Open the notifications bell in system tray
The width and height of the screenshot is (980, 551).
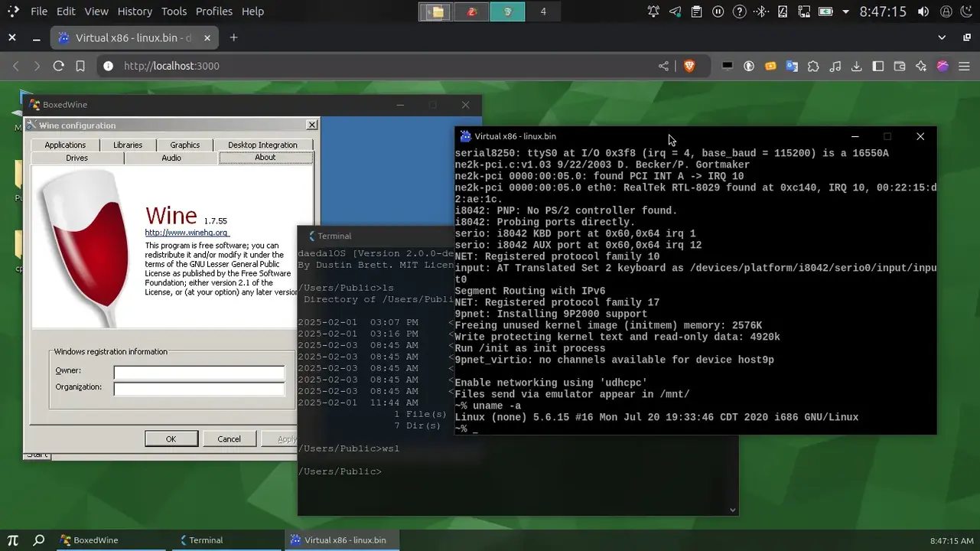pyautogui.click(x=653, y=11)
